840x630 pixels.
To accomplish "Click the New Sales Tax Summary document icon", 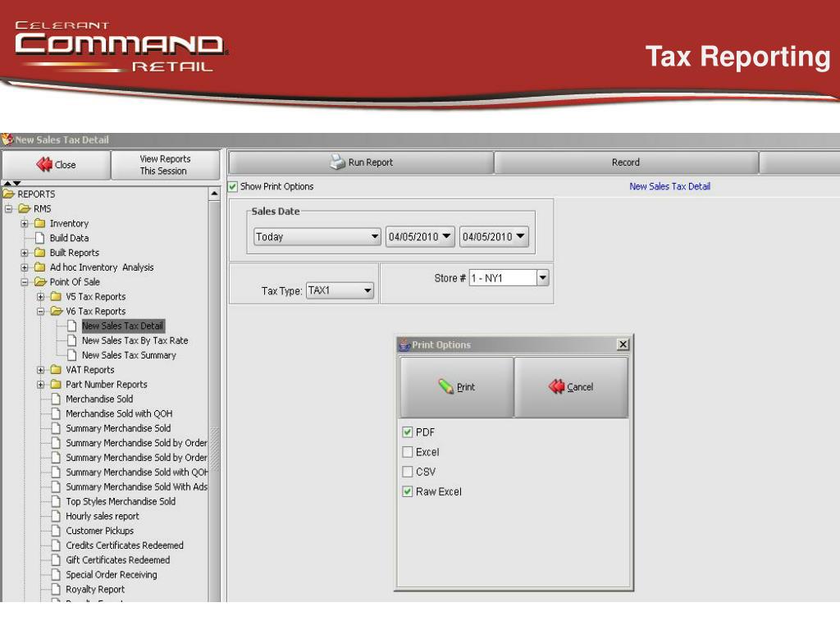I will click(72, 354).
